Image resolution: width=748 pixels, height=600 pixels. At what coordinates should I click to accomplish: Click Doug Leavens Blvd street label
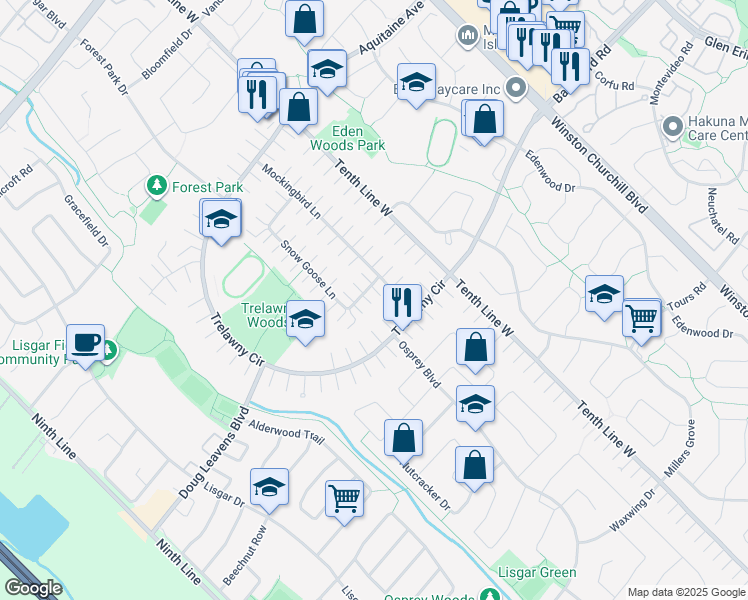pos(215,452)
